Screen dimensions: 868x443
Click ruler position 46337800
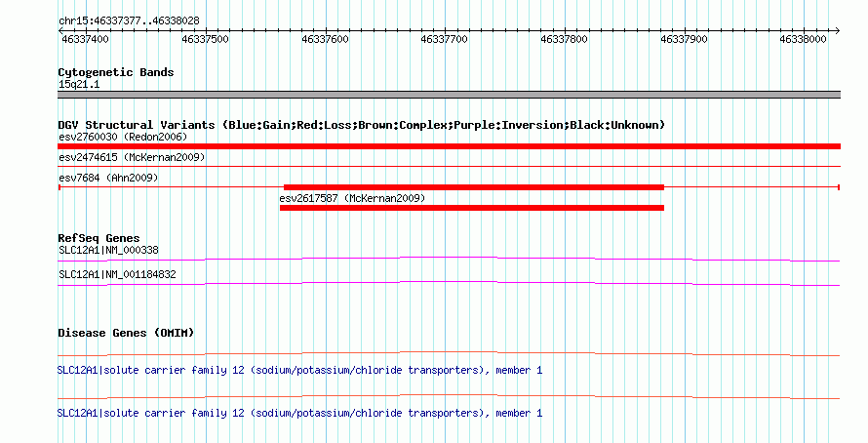(564, 39)
